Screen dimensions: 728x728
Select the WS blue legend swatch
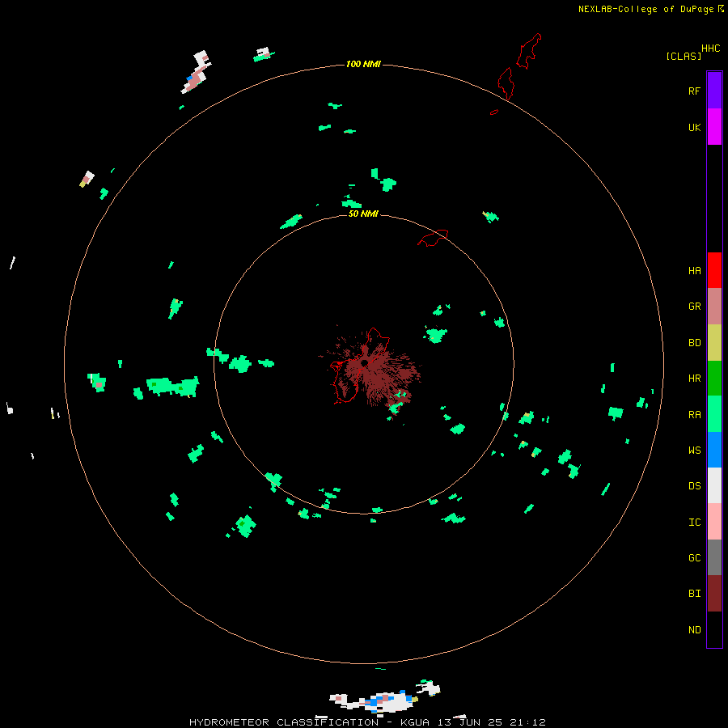tap(714, 450)
